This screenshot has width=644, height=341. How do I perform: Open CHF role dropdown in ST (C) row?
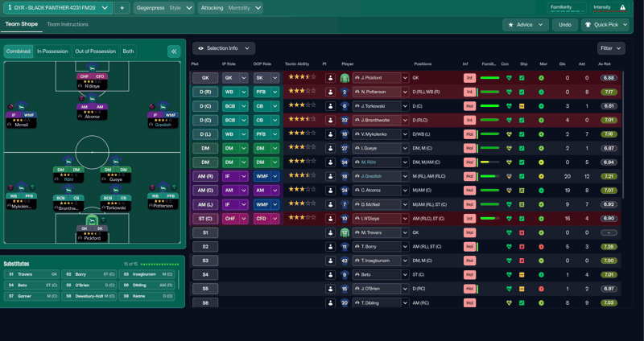coord(244,219)
